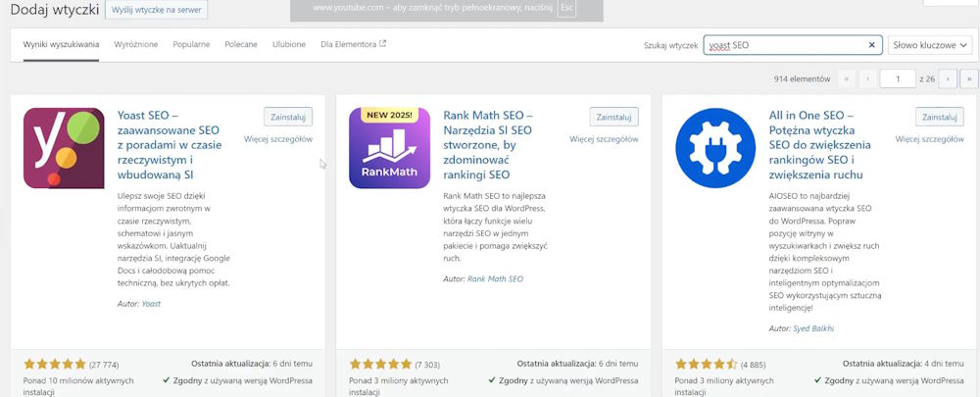Click the Rank Math plugin logo
The image size is (980, 397).
point(389,148)
